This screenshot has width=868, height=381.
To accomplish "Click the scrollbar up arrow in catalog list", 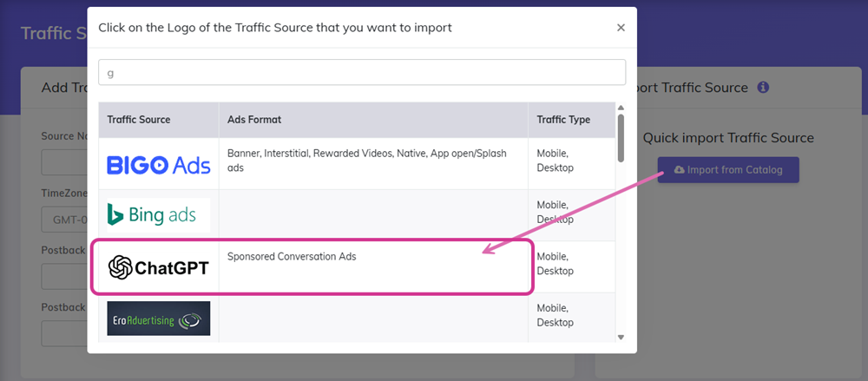I will 621,108.
